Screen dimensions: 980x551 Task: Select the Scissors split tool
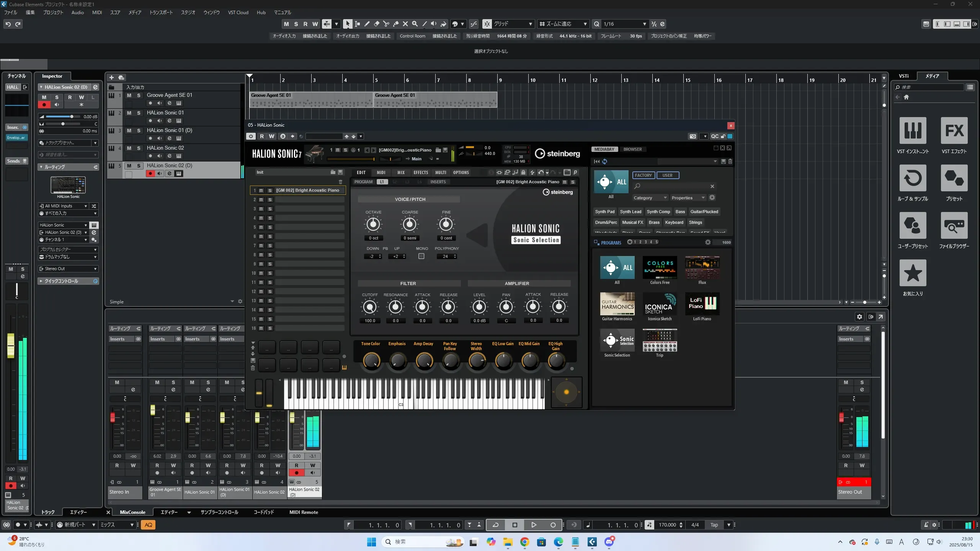click(x=386, y=24)
